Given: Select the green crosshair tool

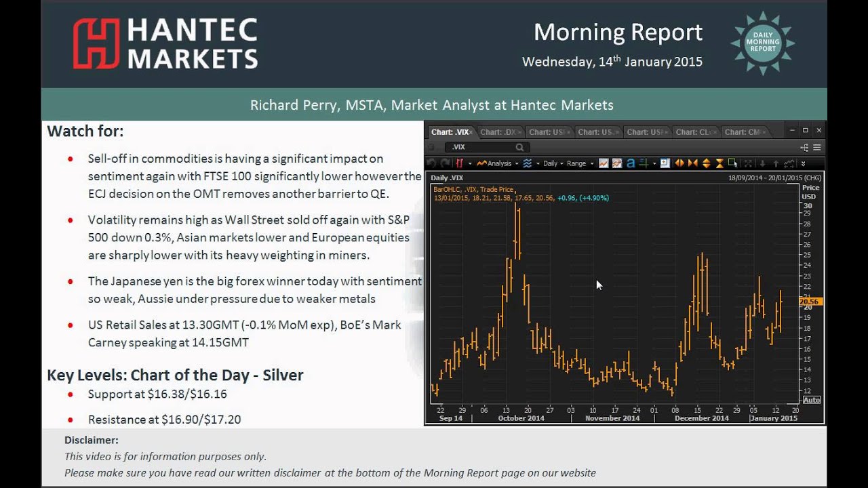Looking at the screenshot, I should coord(644,163).
